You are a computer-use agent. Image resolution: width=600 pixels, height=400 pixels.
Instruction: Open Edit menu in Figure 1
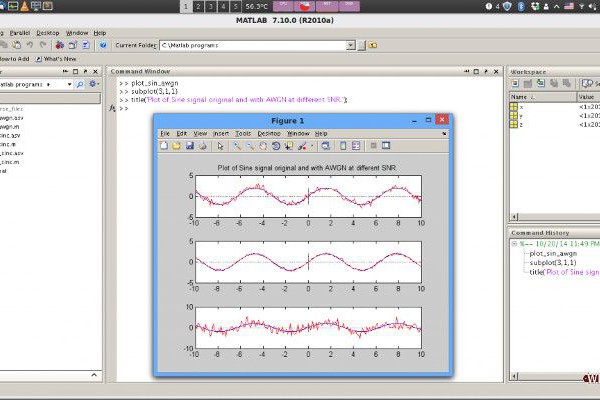click(x=182, y=134)
